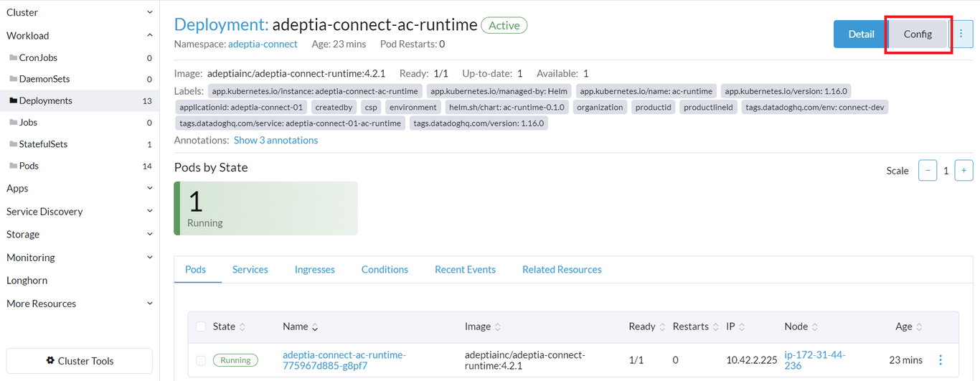Image resolution: width=980 pixels, height=381 pixels.
Task: Click the gear icon in Cluster Tools
Action: [50, 361]
